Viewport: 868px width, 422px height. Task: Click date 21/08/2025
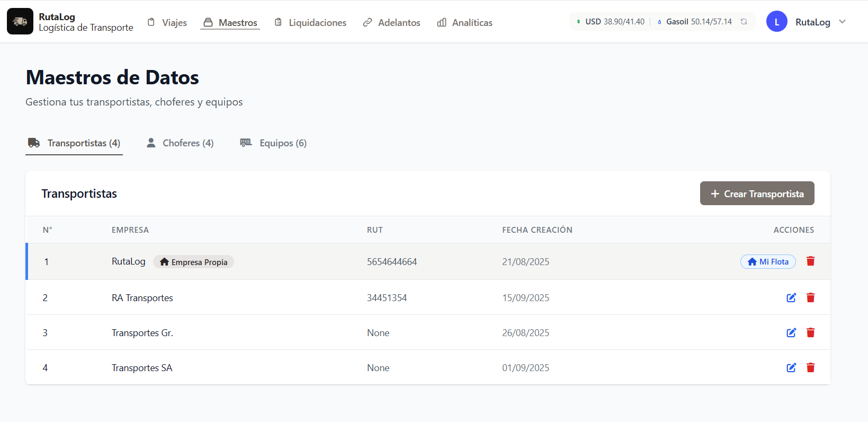tap(526, 262)
